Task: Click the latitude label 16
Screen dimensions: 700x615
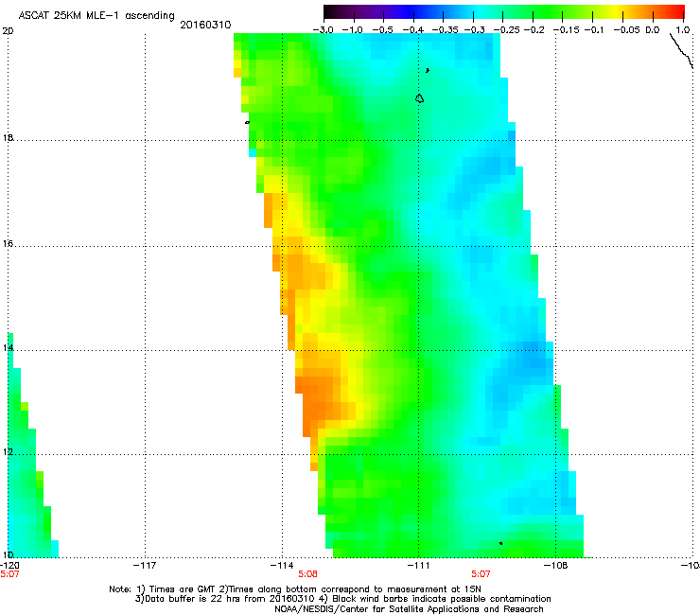Action: (8, 244)
